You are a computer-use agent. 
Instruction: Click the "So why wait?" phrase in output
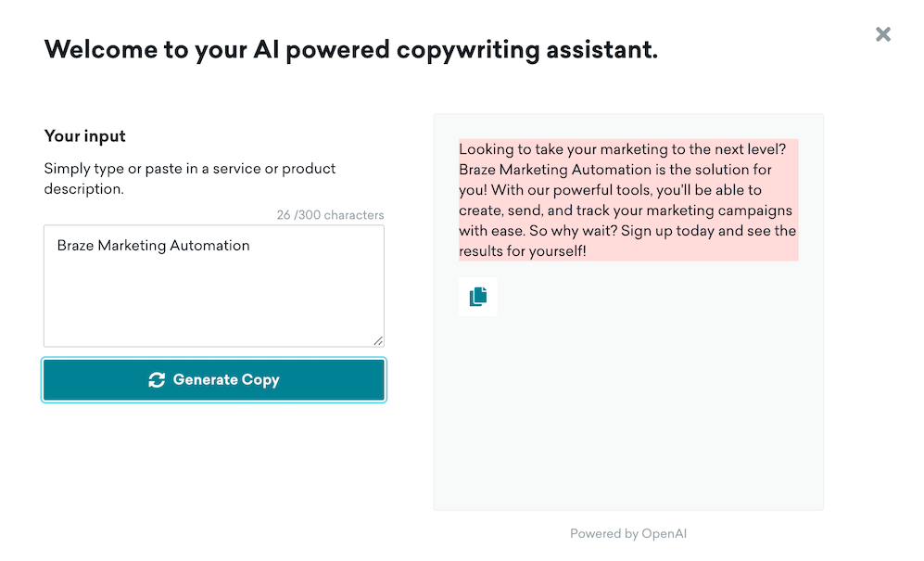pos(571,231)
